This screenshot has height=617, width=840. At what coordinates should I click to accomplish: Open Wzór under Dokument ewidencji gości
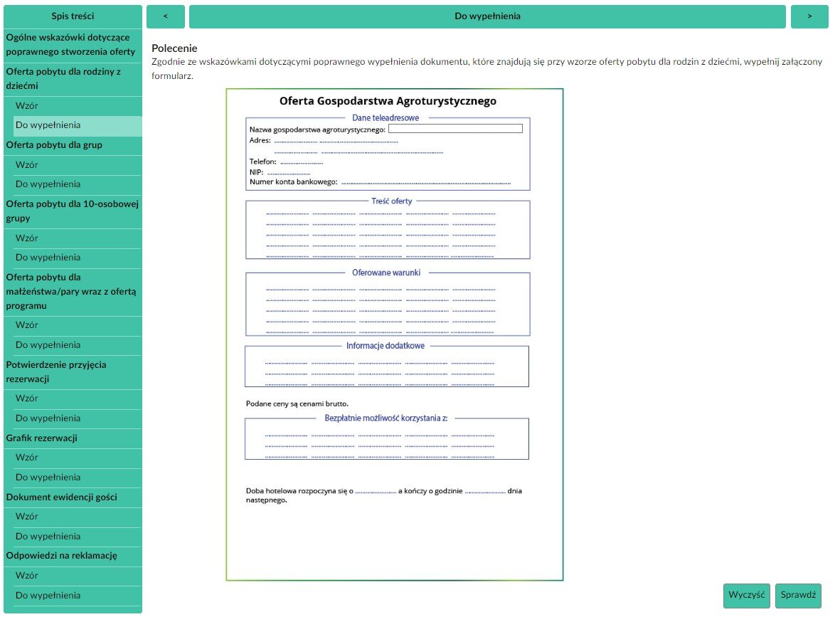tap(27, 516)
